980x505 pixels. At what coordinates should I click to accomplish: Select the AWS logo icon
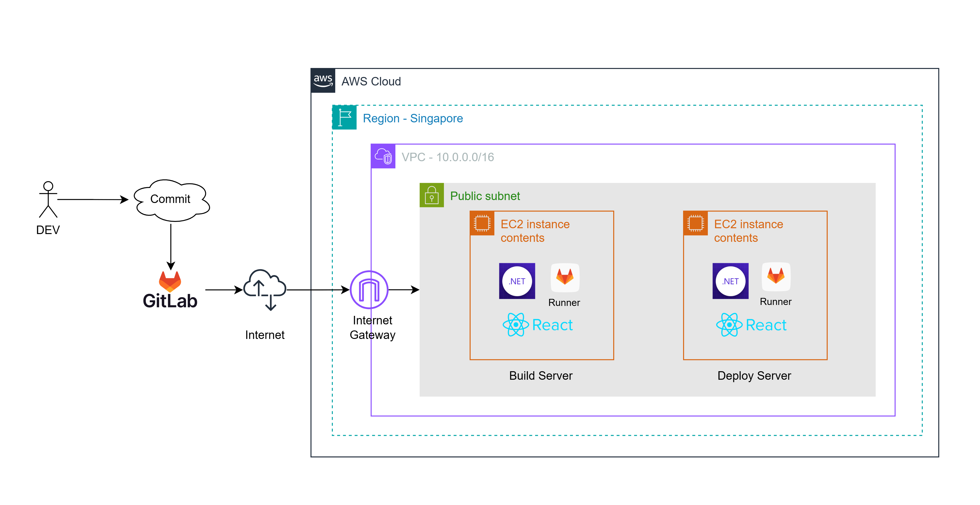(323, 81)
